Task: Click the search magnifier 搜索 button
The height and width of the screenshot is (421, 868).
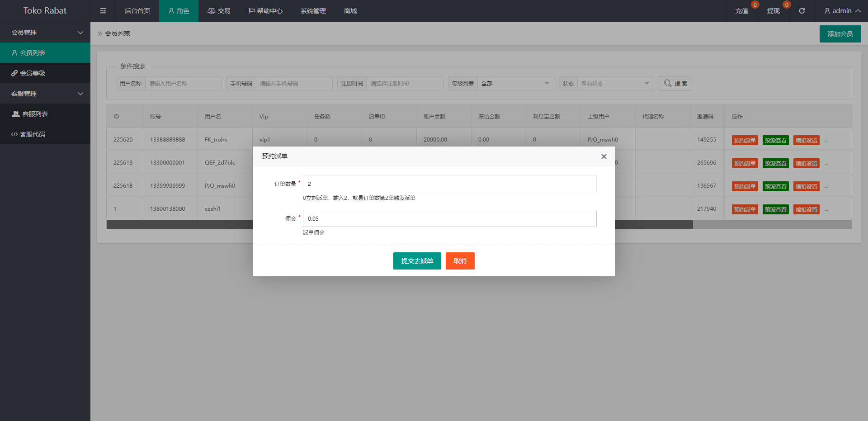Action: 675,83
